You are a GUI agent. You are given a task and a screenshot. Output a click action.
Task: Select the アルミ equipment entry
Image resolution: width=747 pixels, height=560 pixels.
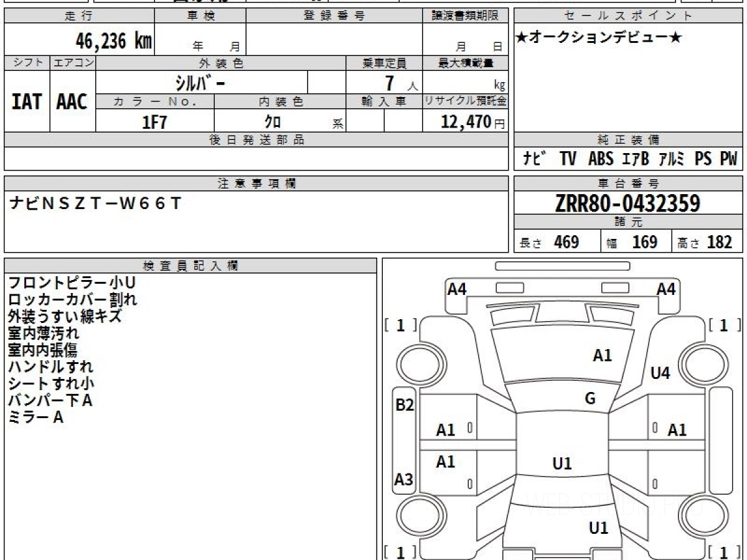(x=672, y=159)
